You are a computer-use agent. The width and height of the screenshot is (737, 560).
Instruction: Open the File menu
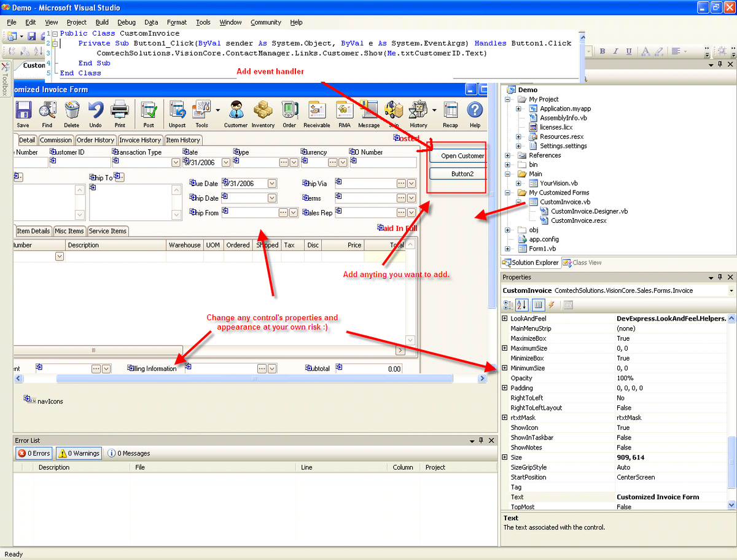point(12,22)
